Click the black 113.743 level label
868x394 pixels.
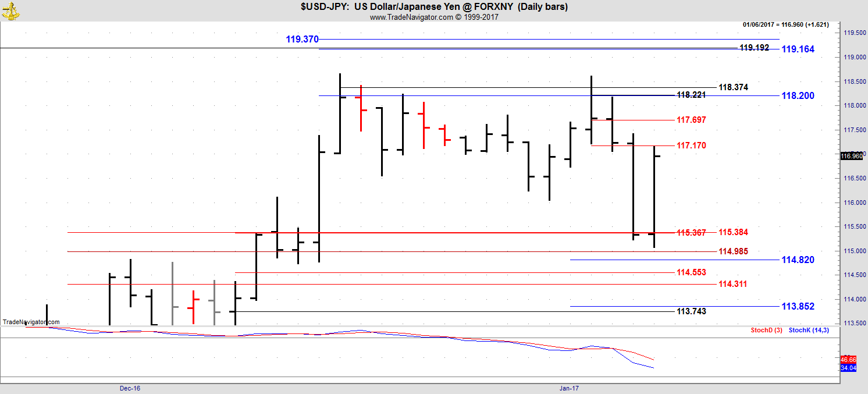691,311
